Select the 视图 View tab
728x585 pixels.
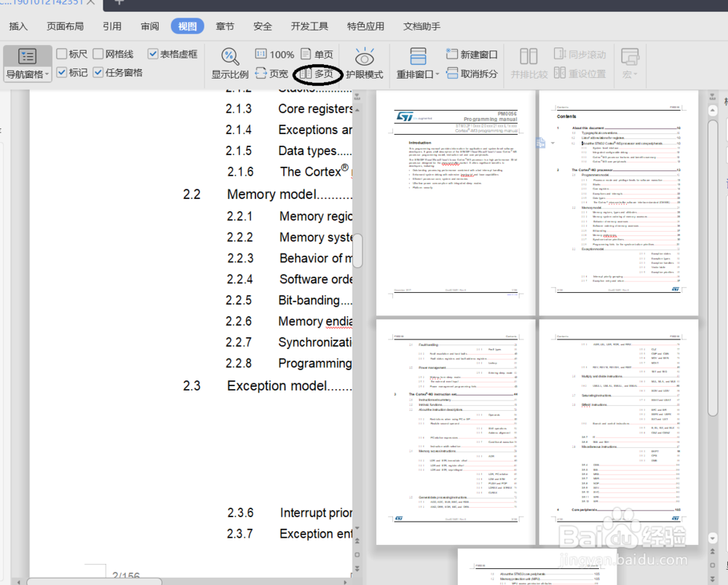pos(188,26)
